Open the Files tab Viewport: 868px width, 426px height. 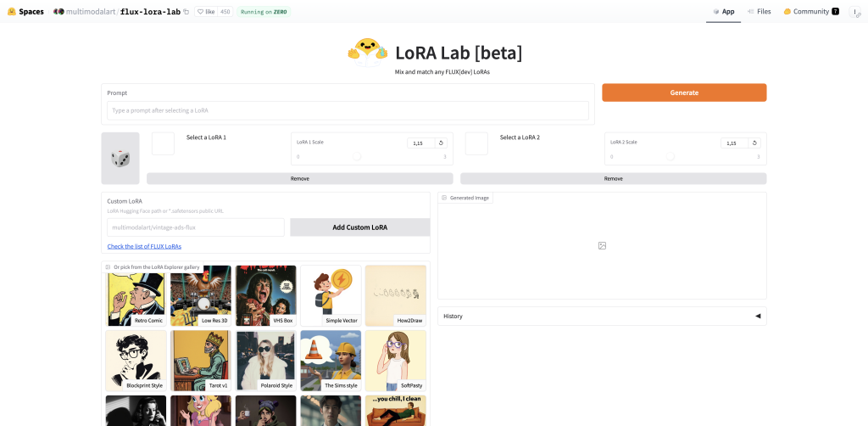759,12
